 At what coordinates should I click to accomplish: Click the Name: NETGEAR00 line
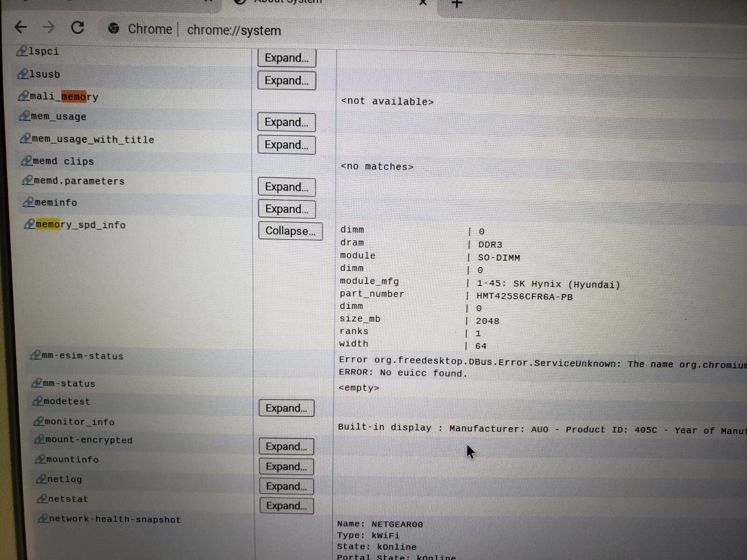pos(380,524)
